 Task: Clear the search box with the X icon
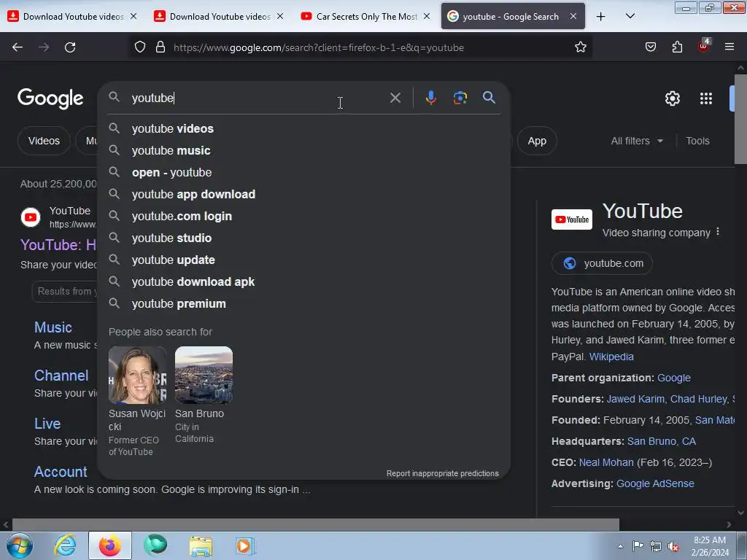[x=395, y=98]
